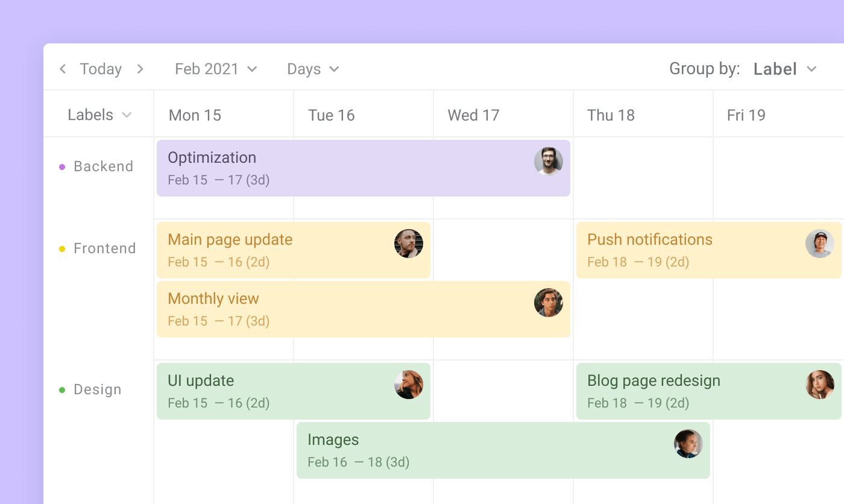The height and width of the screenshot is (504, 844).
Task: Click the avatar on the UI update task
Action: [409, 385]
